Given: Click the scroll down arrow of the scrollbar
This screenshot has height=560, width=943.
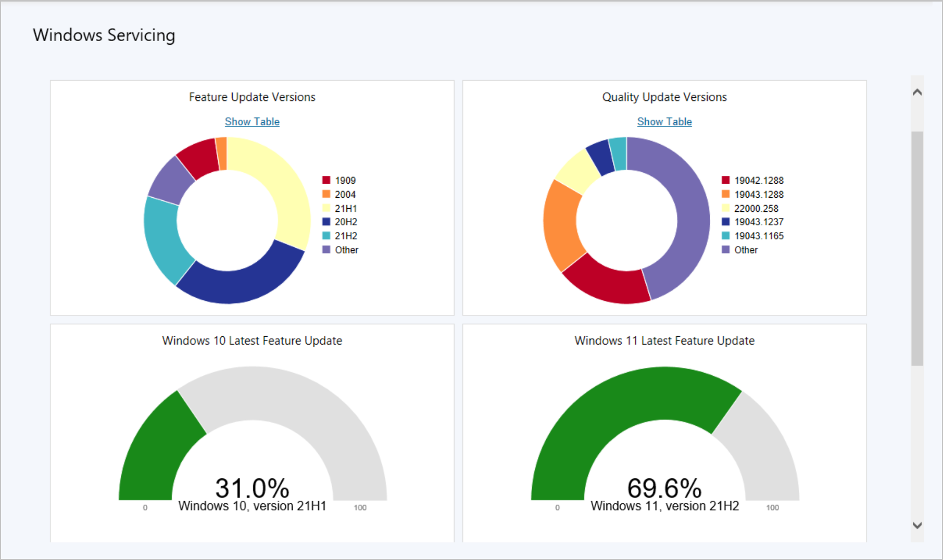Looking at the screenshot, I should (917, 525).
